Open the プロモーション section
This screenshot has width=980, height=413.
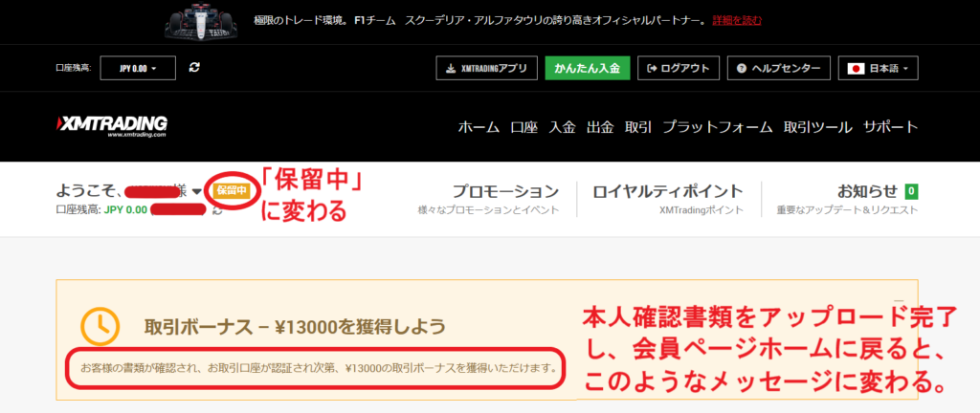pos(504,191)
